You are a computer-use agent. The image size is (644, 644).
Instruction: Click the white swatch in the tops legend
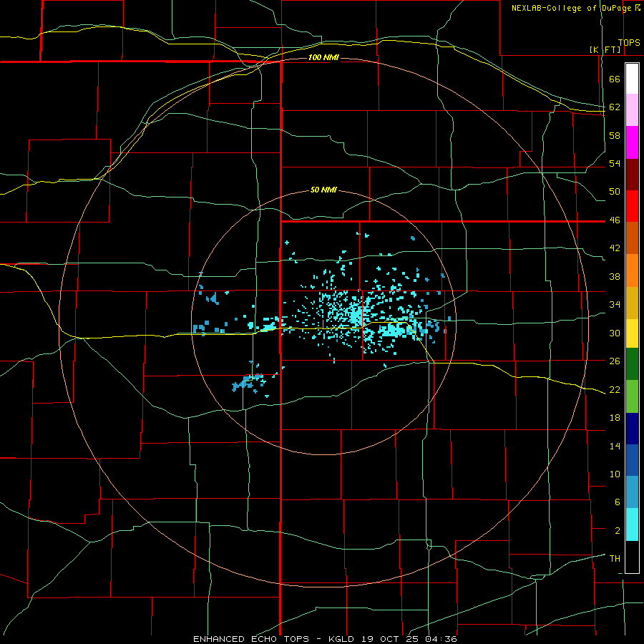[x=632, y=79]
